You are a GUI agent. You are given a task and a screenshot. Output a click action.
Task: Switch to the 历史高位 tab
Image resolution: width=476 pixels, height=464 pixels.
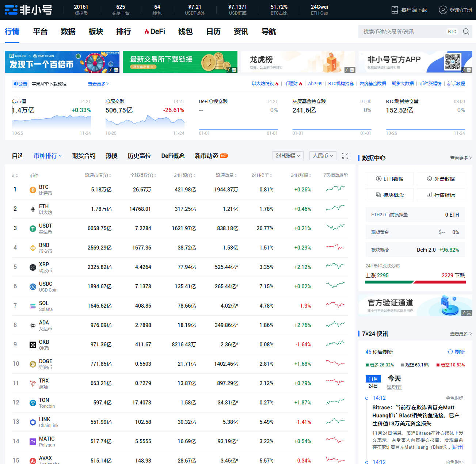pos(139,156)
